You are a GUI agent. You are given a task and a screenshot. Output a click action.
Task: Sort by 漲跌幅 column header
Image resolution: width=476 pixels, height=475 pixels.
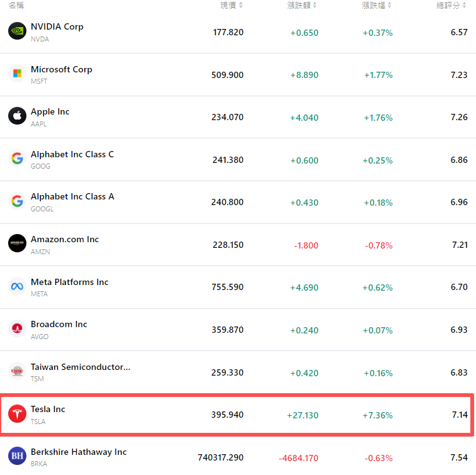[x=377, y=5]
